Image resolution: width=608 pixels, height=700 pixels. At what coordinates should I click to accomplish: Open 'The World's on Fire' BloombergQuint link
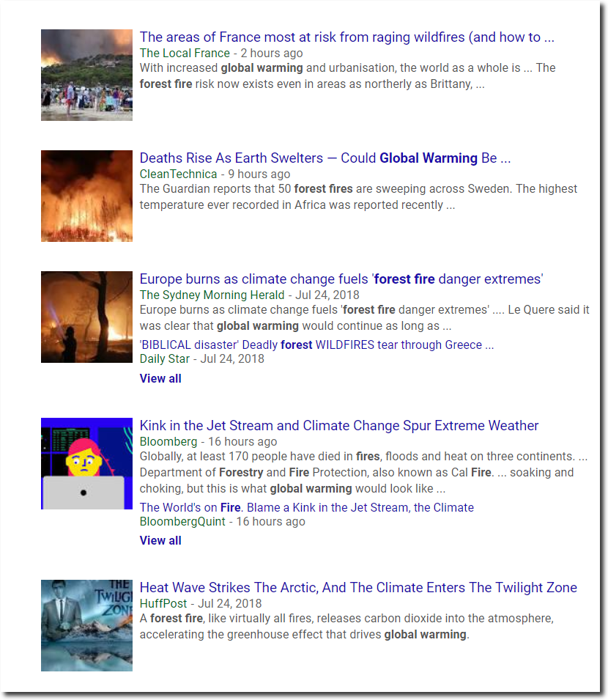tap(306, 507)
